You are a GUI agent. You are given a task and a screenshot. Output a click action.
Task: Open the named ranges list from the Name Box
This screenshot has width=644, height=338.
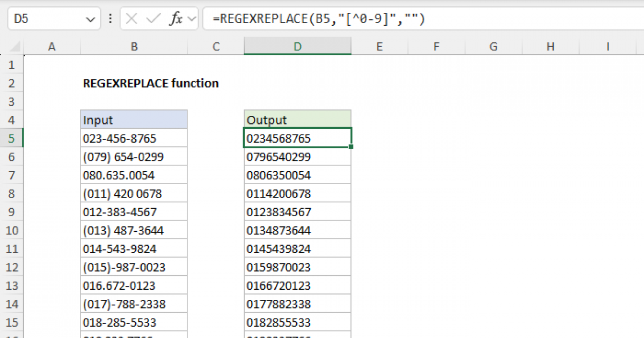[90, 18]
